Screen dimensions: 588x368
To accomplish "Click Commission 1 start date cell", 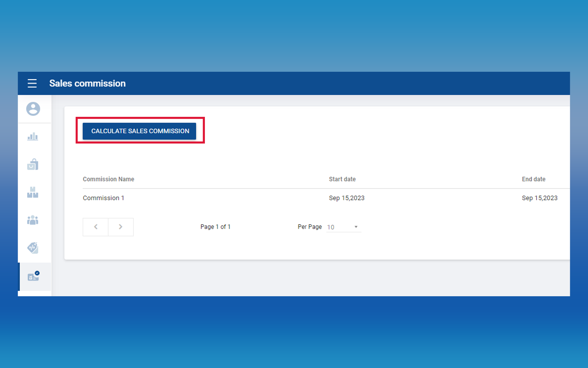I will [346, 198].
